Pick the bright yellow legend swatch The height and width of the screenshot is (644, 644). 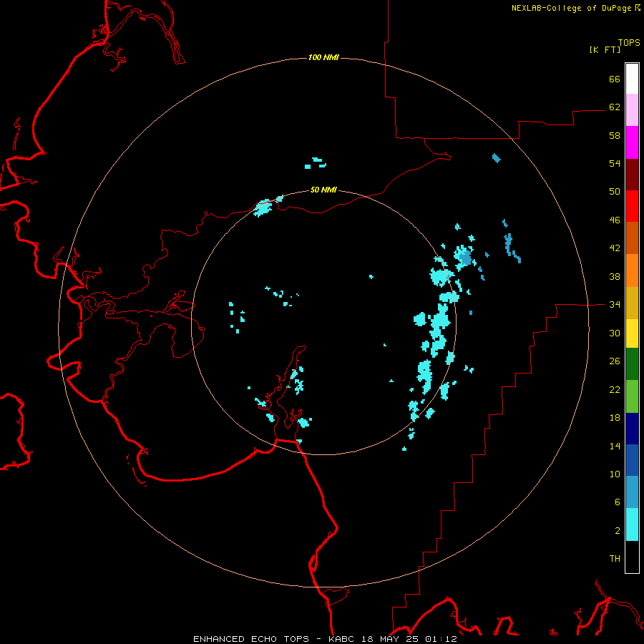632,333
